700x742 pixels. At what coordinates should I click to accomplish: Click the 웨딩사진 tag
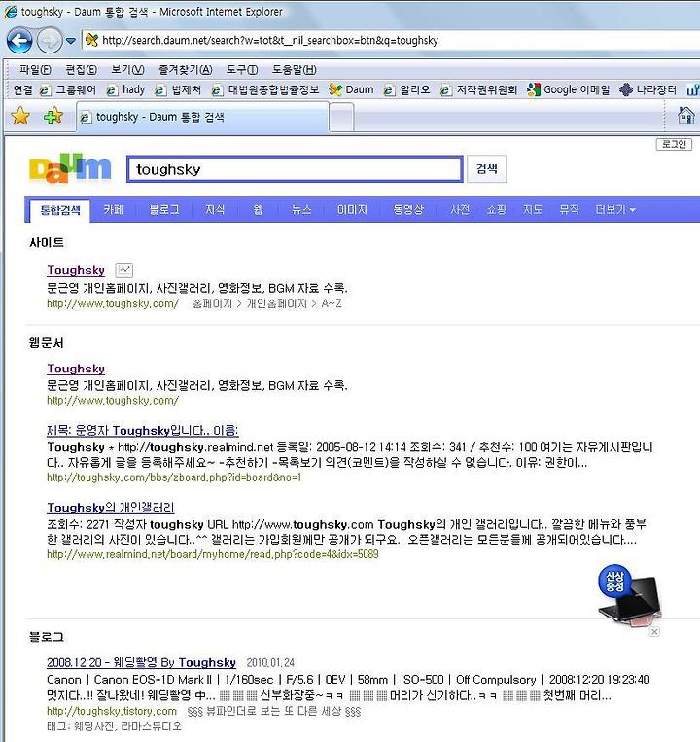coord(92,726)
